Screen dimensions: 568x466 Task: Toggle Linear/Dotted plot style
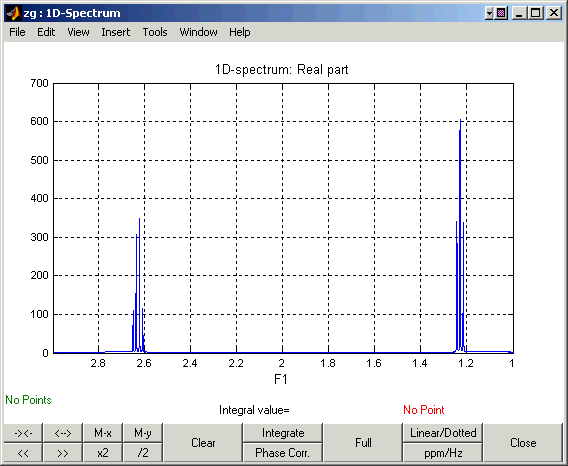[x=443, y=433]
